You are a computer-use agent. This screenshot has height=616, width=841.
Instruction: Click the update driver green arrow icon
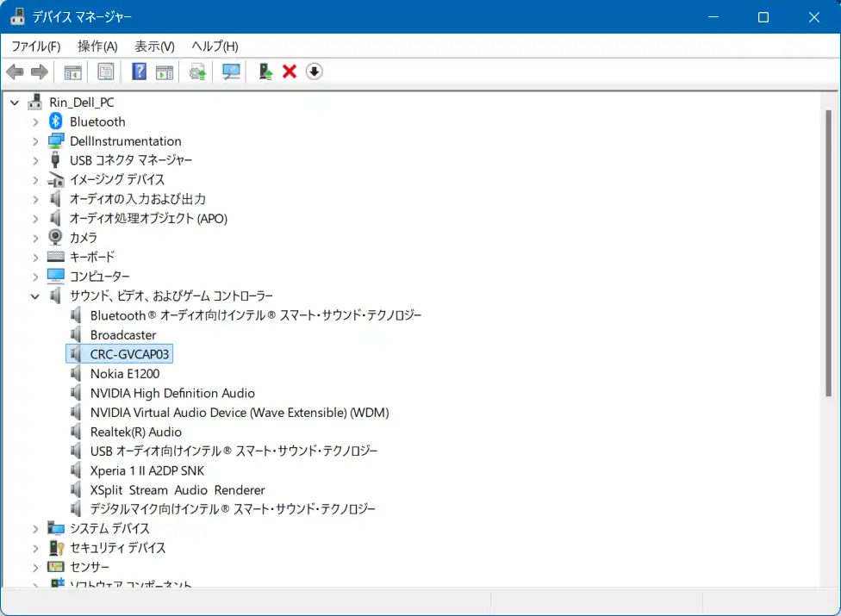tap(266, 72)
